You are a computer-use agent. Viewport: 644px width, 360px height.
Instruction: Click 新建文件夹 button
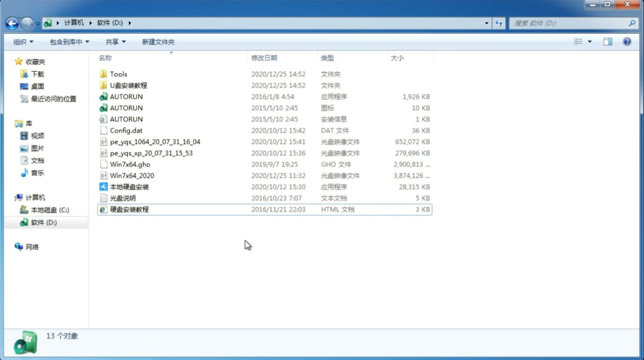click(158, 41)
